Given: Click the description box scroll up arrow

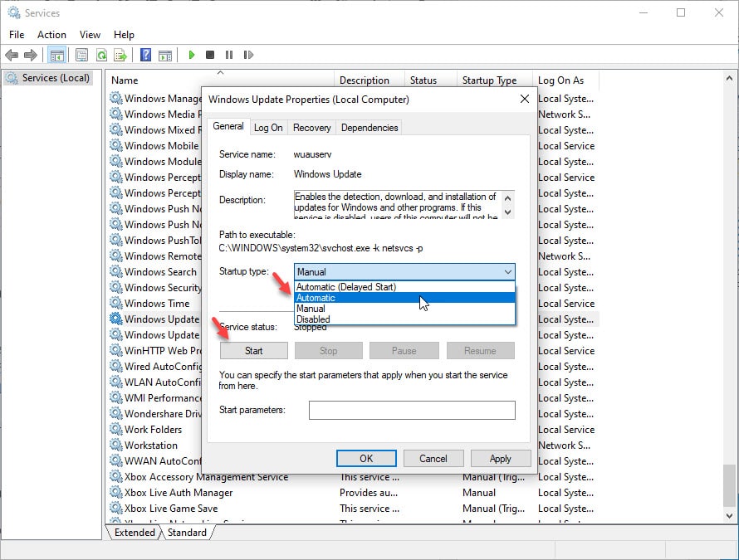Looking at the screenshot, I should [507, 198].
